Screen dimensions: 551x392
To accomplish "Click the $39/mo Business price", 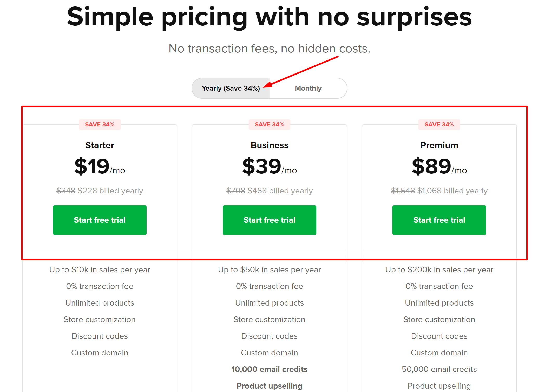I will click(x=269, y=166).
